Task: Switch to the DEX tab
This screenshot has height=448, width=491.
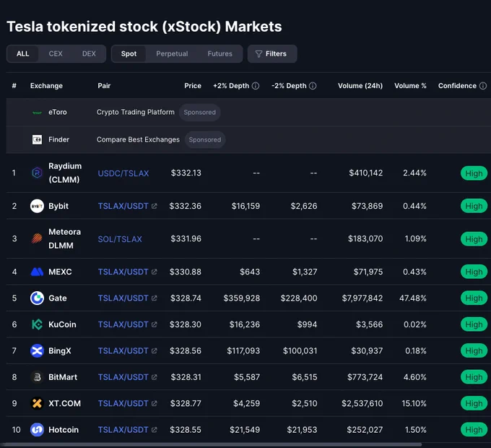Action: tap(89, 54)
